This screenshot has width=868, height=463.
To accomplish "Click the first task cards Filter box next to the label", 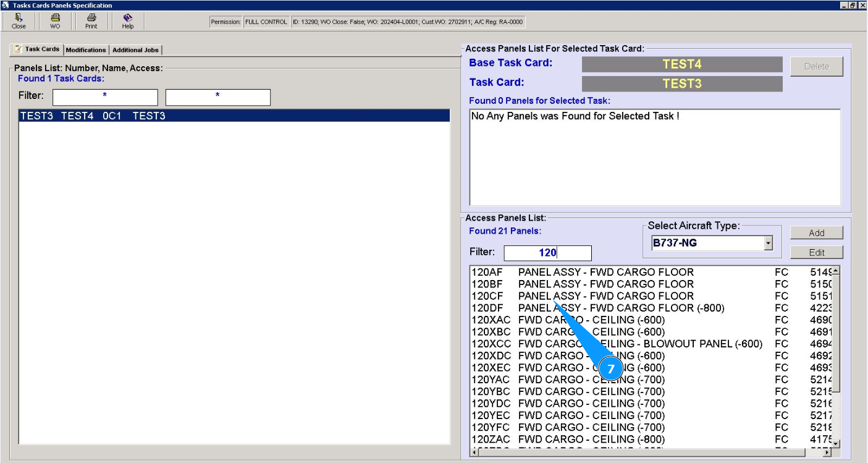I will point(105,97).
